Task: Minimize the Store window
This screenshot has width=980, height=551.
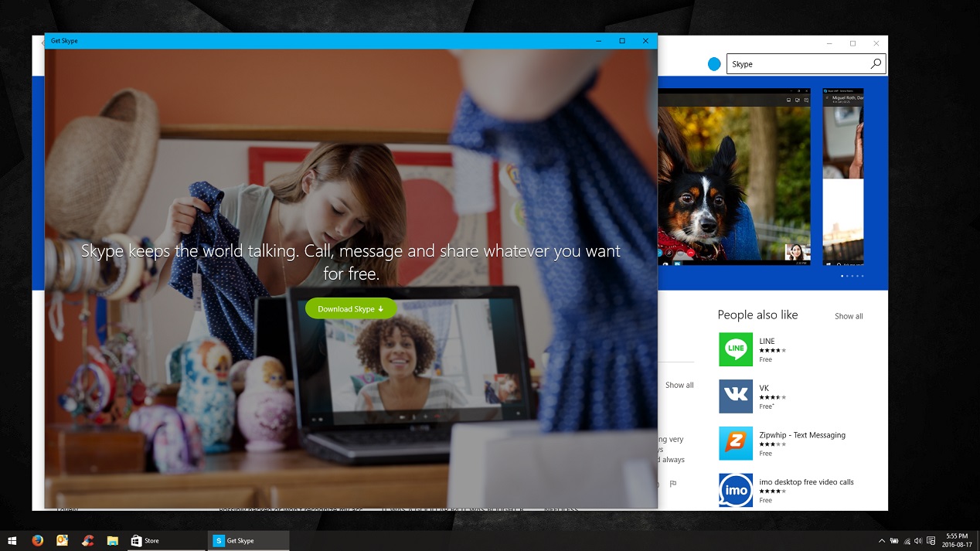Action: pyautogui.click(x=829, y=43)
